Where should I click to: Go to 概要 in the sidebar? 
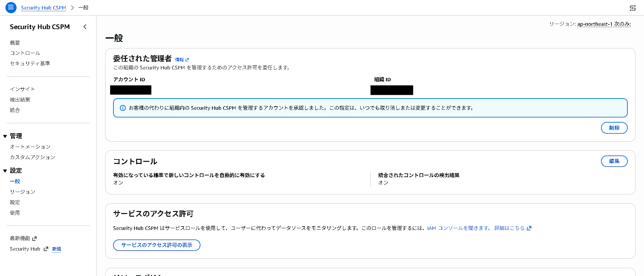pyautogui.click(x=15, y=43)
